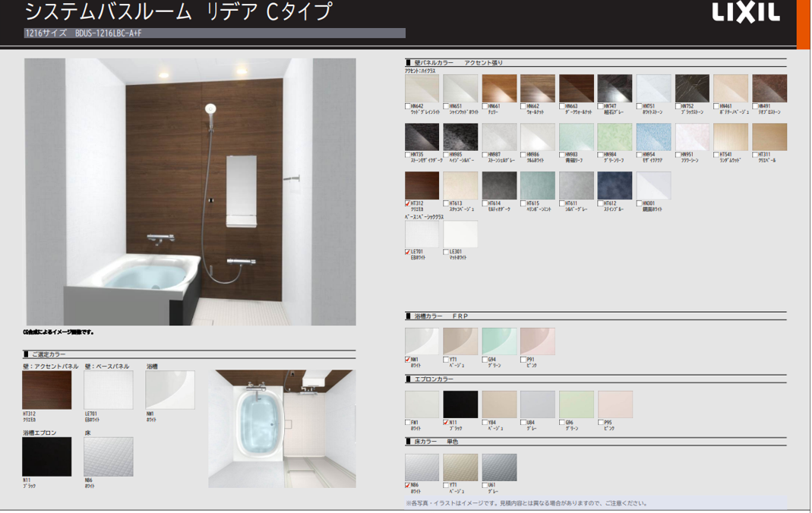Screen dimensions: 812x513
Task: Enable the U84 gray apron checkbox
Action: 523,423
